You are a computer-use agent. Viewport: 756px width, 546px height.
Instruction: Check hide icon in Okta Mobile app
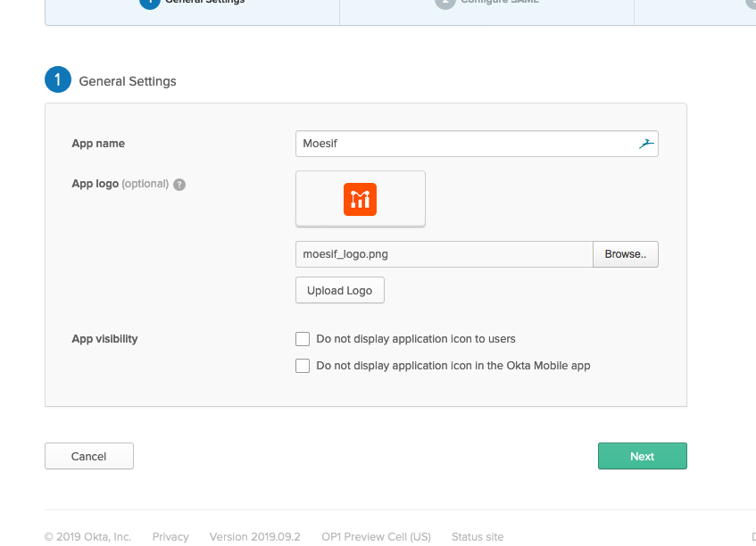[303, 366]
